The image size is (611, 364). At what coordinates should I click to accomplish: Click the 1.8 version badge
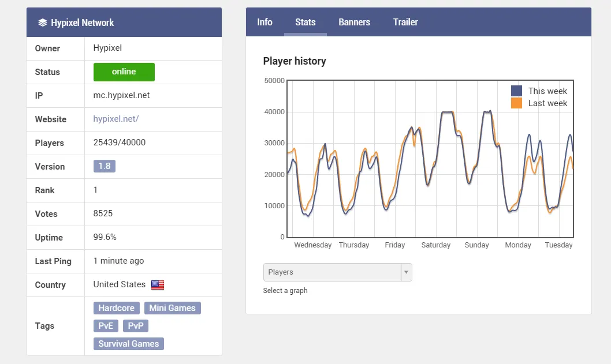click(x=105, y=166)
